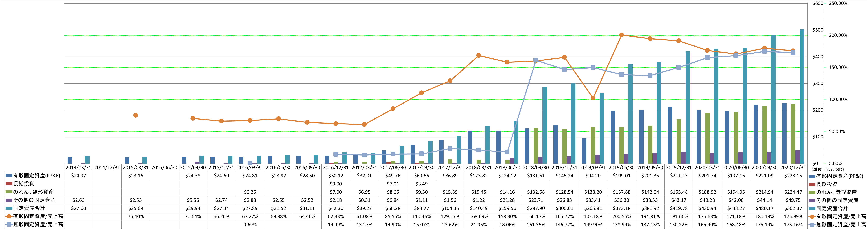The width and height of the screenshot is (868, 229).
Task: Click the teal 固定資産合計 right legend swatch
Action: 812,208
